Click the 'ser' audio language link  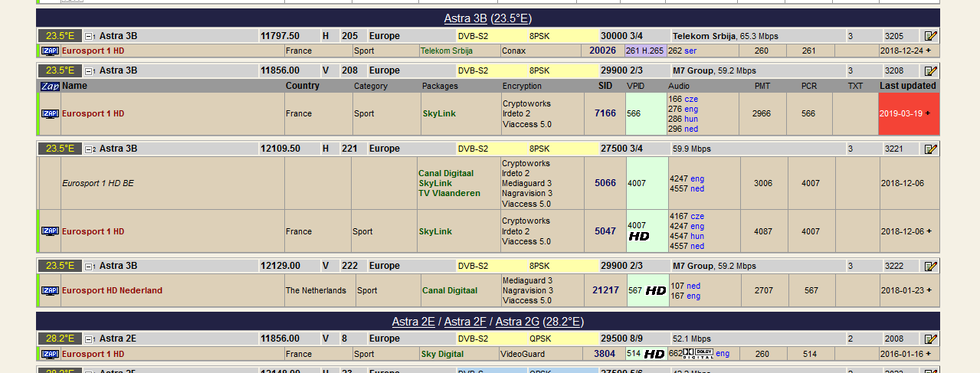pyautogui.click(x=690, y=51)
